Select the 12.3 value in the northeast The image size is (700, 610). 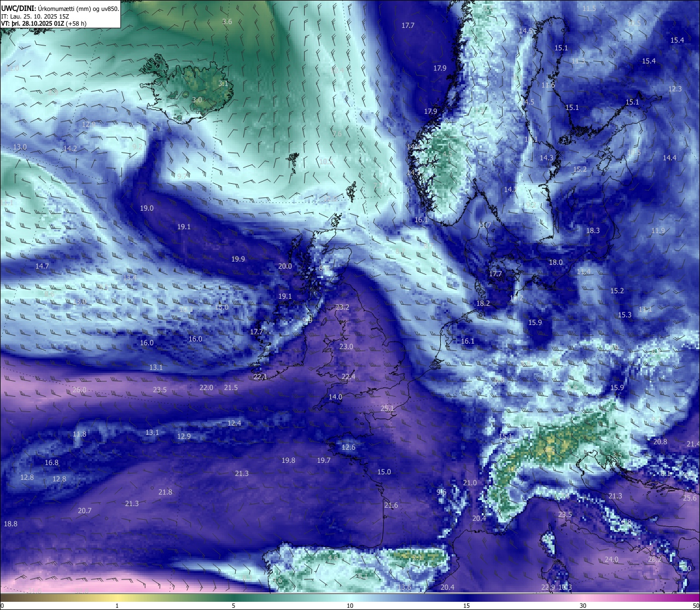(x=675, y=89)
